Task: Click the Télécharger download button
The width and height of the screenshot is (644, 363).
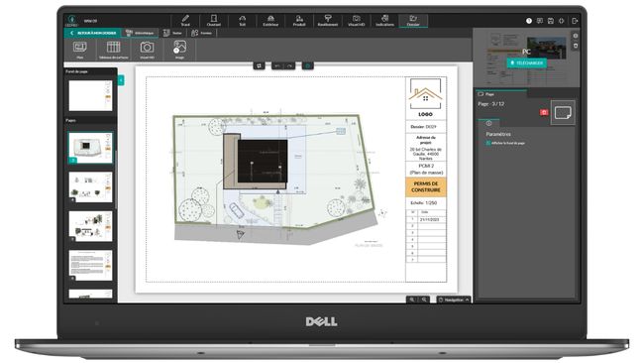Action: click(x=526, y=62)
